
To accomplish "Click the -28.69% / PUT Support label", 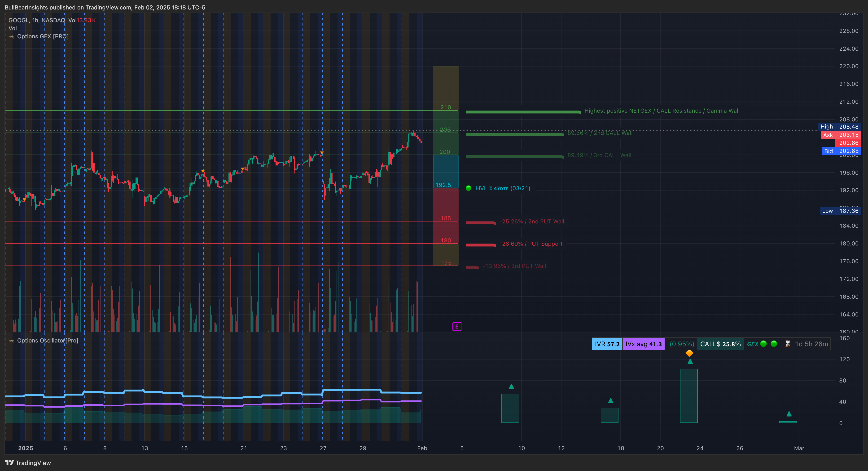I will (531, 244).
